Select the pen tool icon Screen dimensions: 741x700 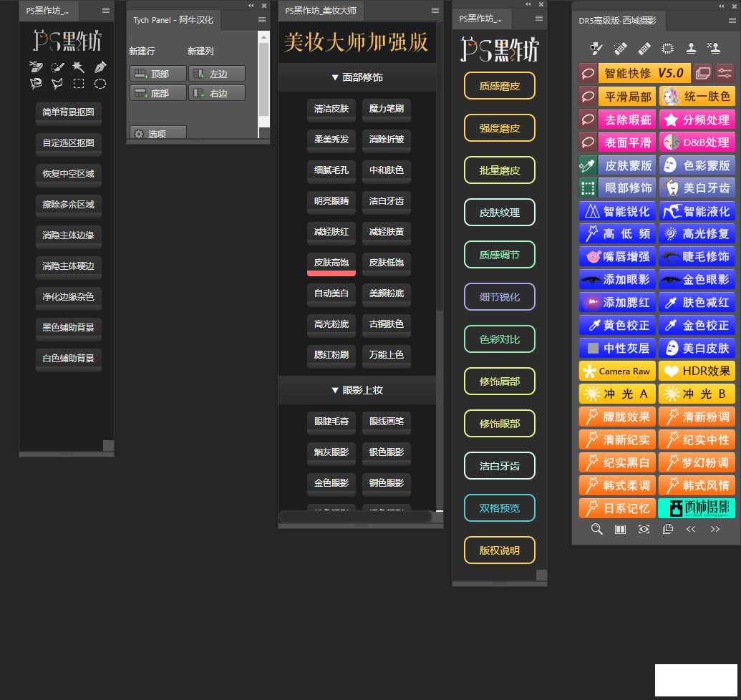point(100,67)
